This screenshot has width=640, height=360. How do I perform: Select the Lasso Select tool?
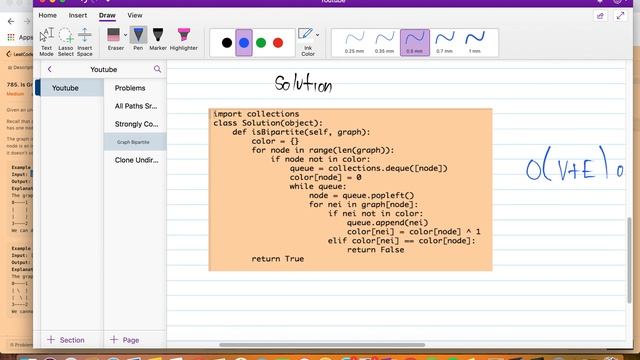tap(66, 42)
